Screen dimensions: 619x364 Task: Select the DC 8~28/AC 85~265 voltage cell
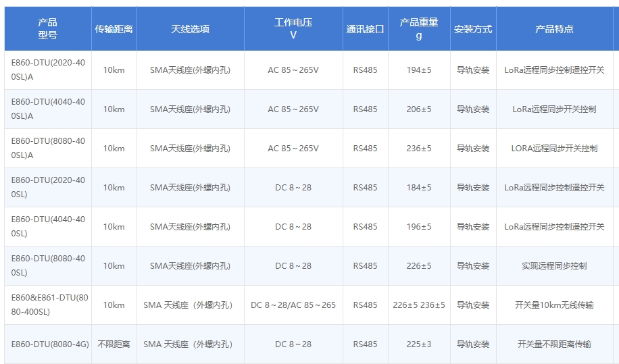tap(293, 305)
